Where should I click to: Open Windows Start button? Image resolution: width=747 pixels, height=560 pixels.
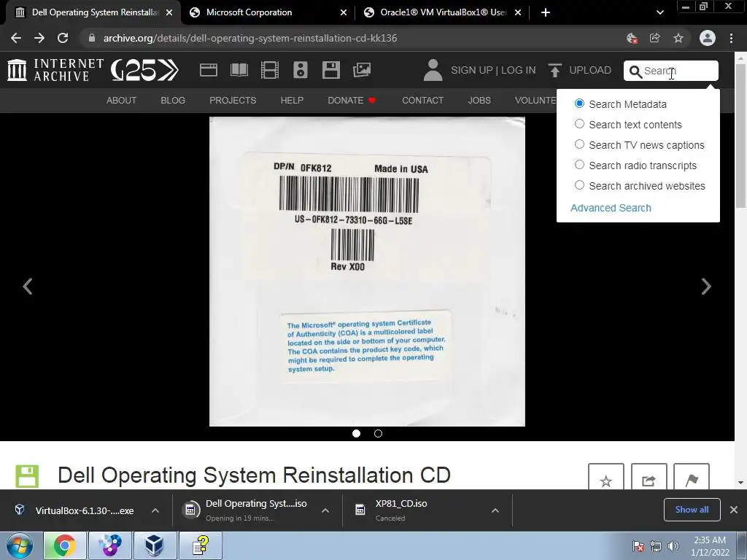tap(20, 545)
